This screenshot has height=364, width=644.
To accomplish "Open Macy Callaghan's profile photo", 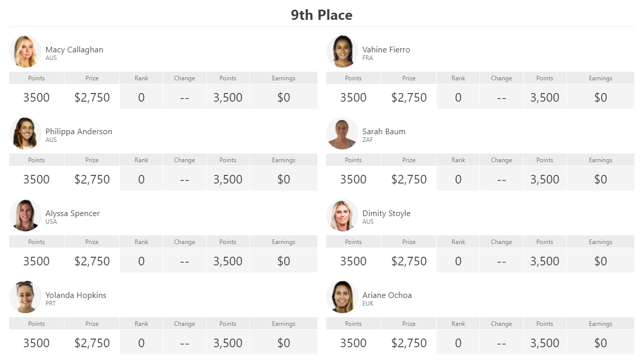I will click(25, 51).
